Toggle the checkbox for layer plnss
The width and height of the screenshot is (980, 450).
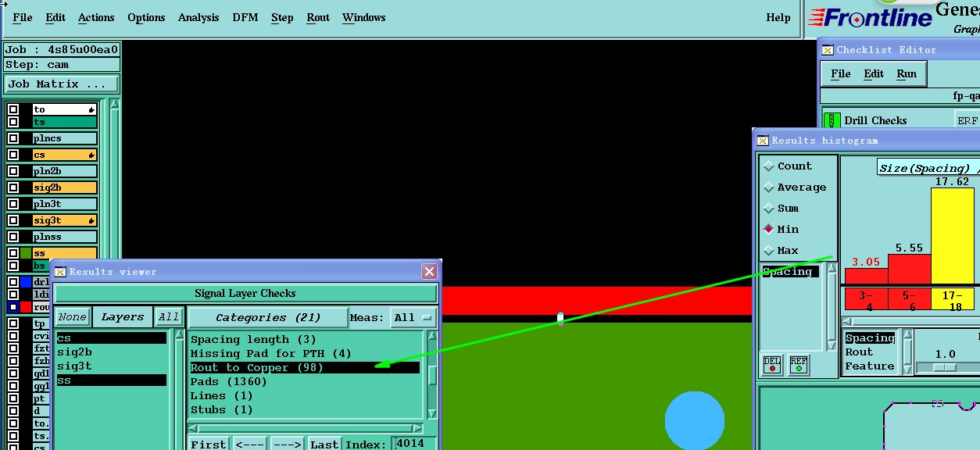tap(13, 237)
